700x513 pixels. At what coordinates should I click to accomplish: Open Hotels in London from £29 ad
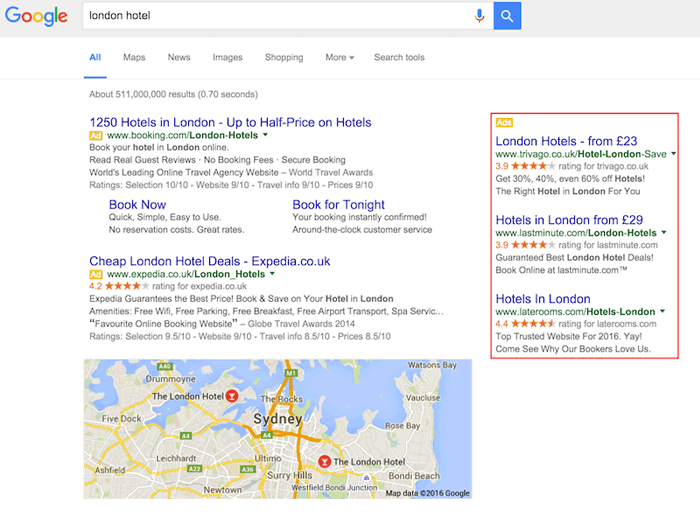pos(569,220)
